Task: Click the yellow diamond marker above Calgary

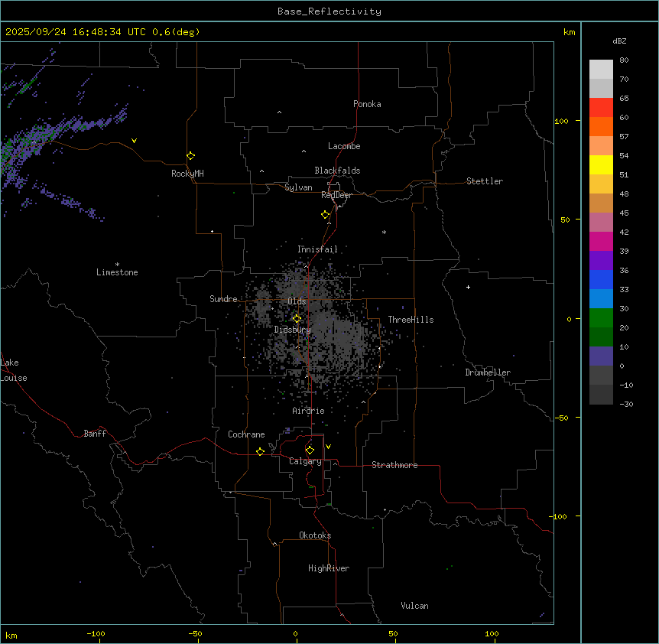Action: pos(310,450)
